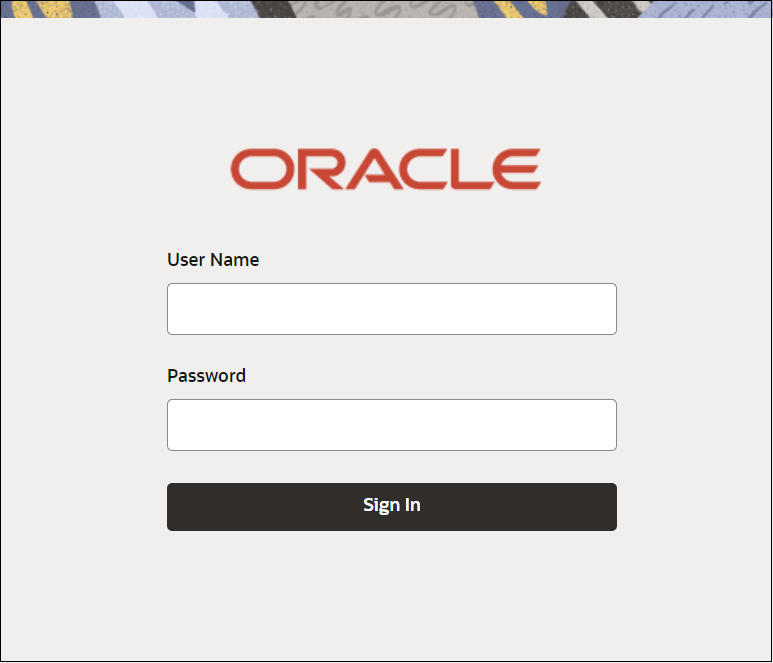This screenshot has height=663, width=773.
Task: Click the Sign In button
Action: coord(391,507)
